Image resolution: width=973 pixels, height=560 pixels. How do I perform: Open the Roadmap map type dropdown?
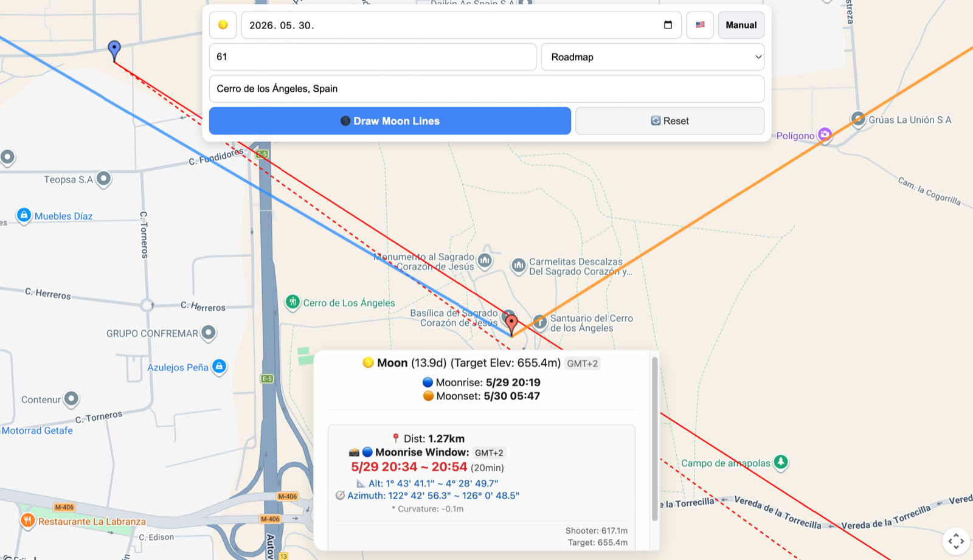coord(653,57)
